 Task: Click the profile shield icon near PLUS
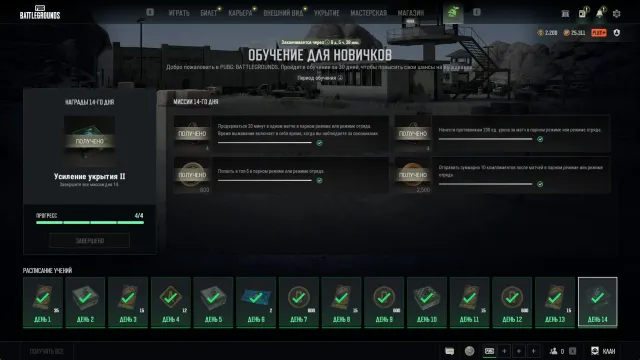(617, 33)
